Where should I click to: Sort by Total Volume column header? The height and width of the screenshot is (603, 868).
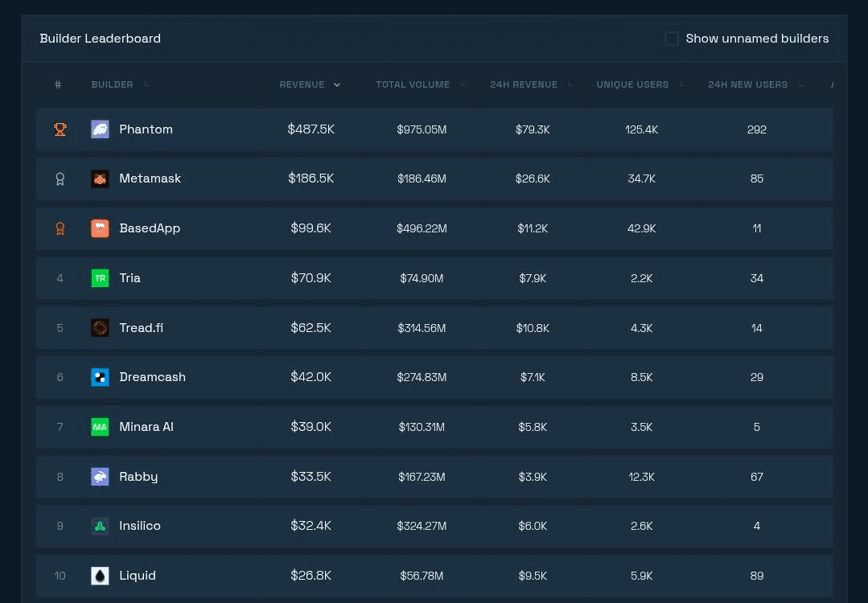click(x=413, y=84)
